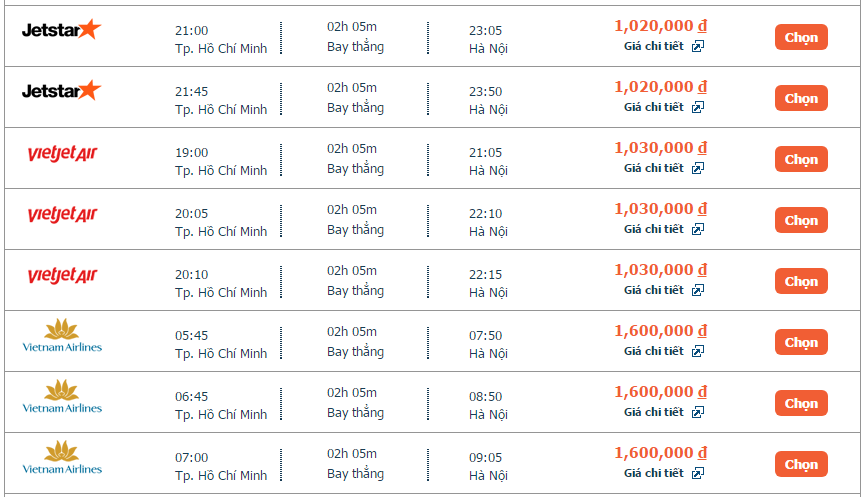Open price detail icon for Jetstar 21:00 flight

[x=698, y=46]
